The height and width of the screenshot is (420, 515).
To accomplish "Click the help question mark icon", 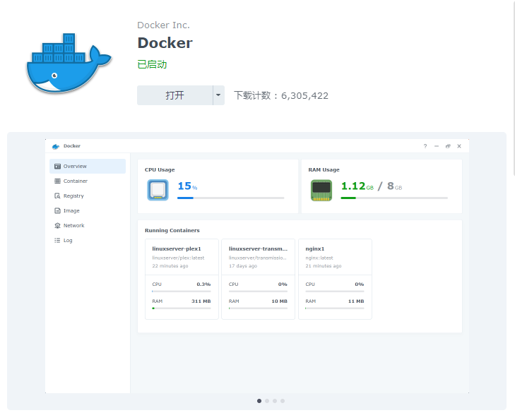I will point(425,146).
